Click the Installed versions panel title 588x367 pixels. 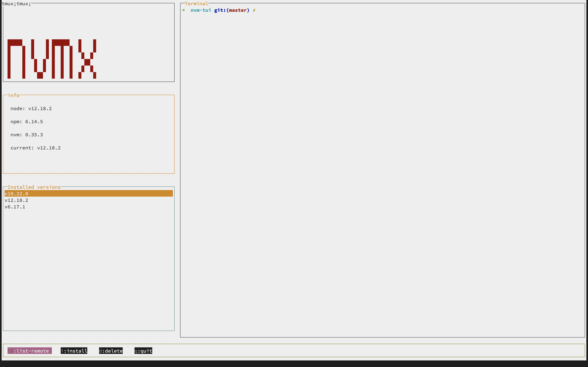point(34,187)
